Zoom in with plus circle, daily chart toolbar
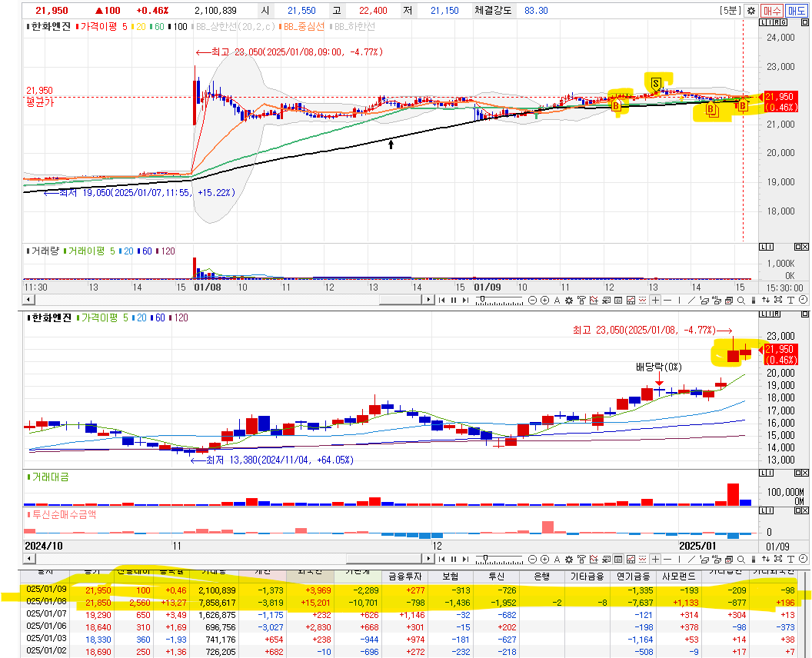 544,559
